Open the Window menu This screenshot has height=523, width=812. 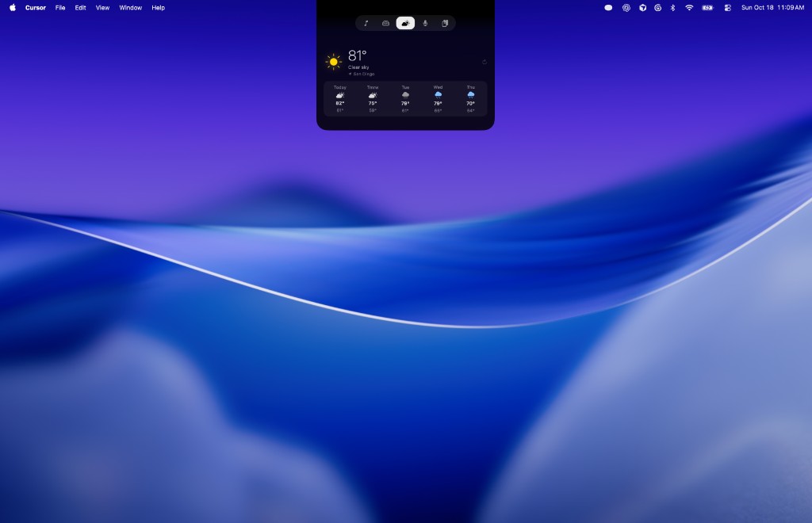tap(131, 8)
